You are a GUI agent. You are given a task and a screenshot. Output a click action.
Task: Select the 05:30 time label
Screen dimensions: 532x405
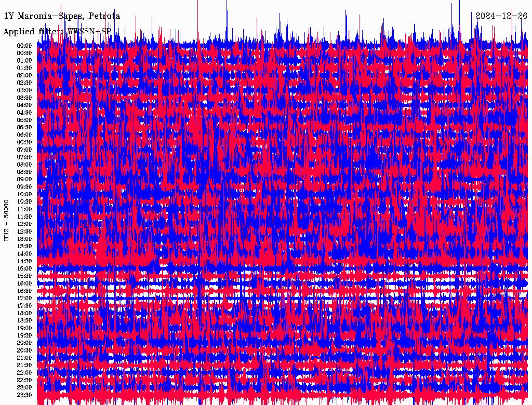(24, 128)
